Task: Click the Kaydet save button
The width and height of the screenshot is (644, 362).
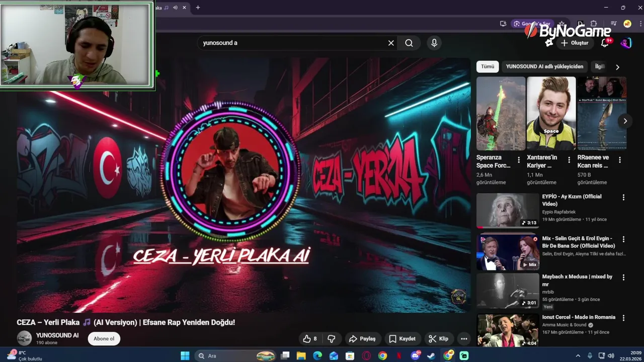Action: click(403, 339)
